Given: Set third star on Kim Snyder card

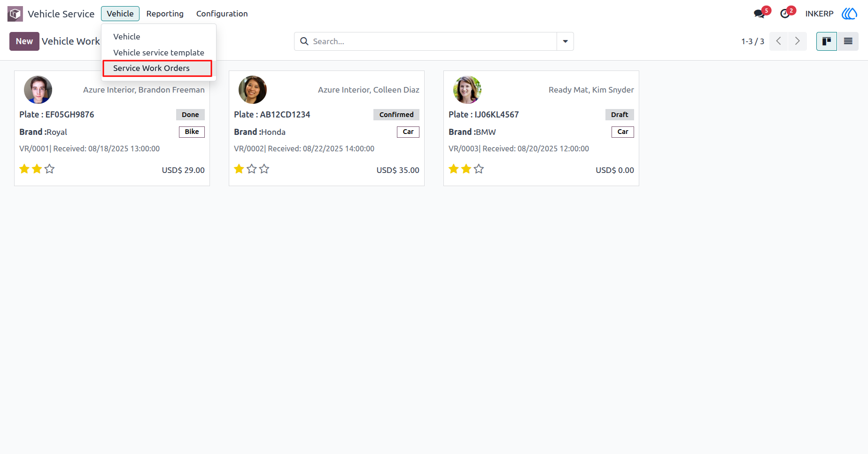Looking at the screenshot, I should coord(479,169).
